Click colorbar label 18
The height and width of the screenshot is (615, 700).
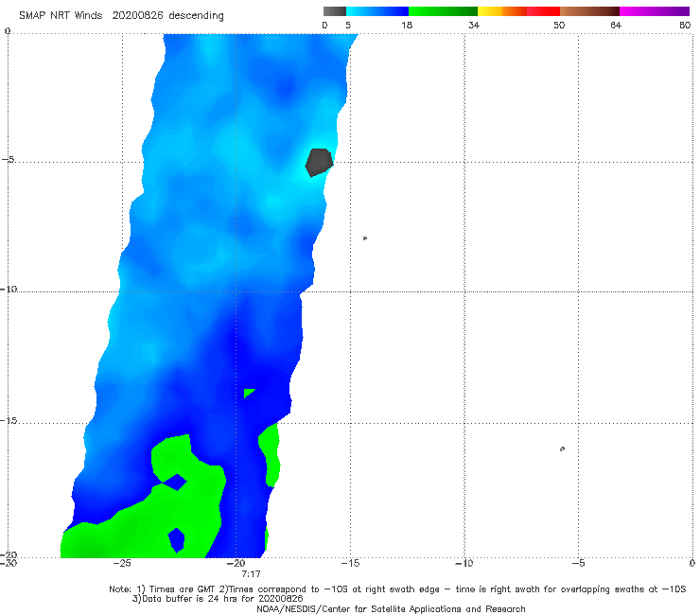tap(407, 25)
